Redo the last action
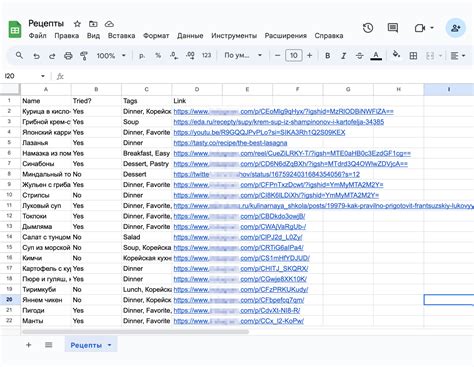Screen dimensions: 474x367 click(52, 56)
